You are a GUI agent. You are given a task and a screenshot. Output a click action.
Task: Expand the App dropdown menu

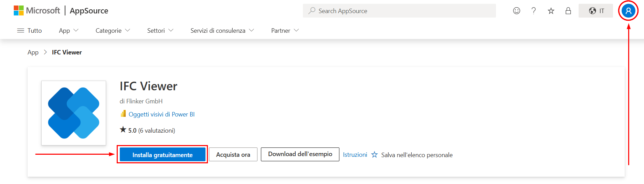tap(68, 31)
